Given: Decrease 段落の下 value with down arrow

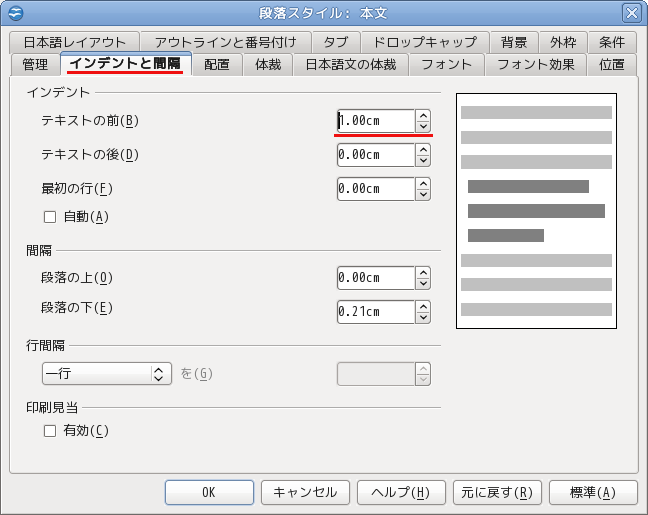Looking at the screenshot, I should 423,317.
